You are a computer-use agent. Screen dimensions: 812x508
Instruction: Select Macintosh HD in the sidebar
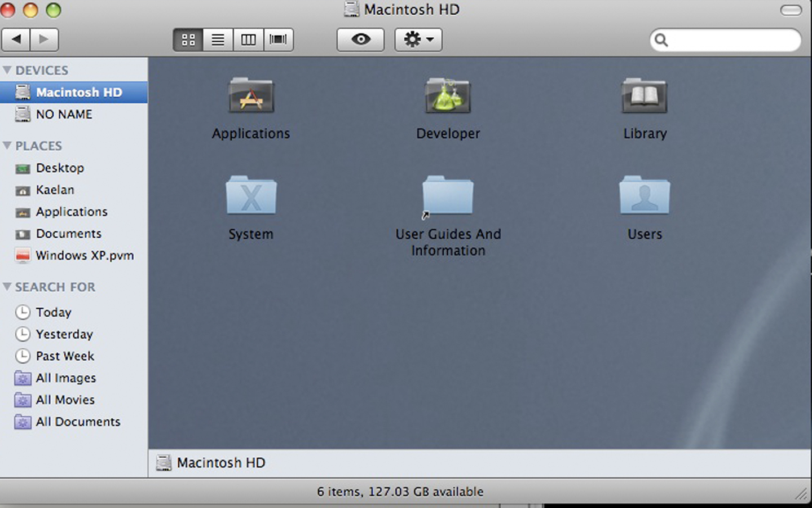74,92
